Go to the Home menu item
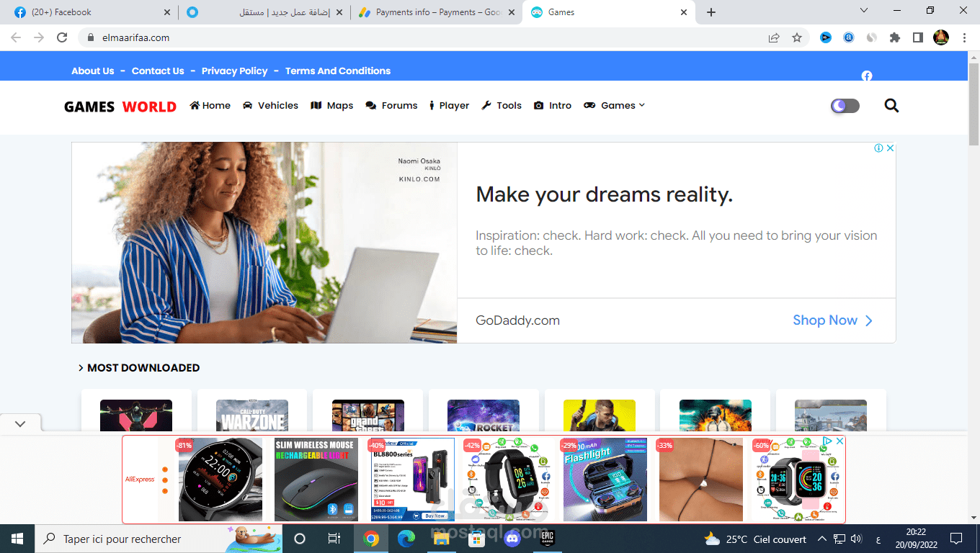The image size is (980, 553). (210, 105)
